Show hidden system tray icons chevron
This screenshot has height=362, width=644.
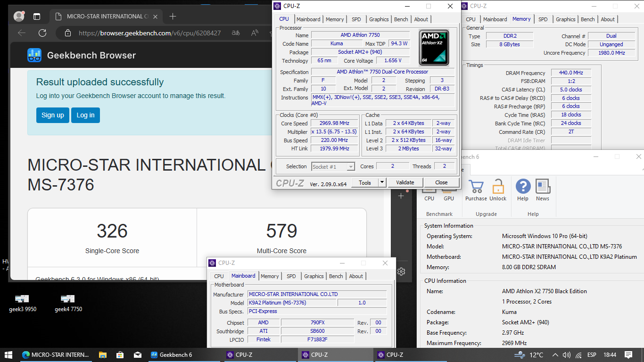click(555, 355)
